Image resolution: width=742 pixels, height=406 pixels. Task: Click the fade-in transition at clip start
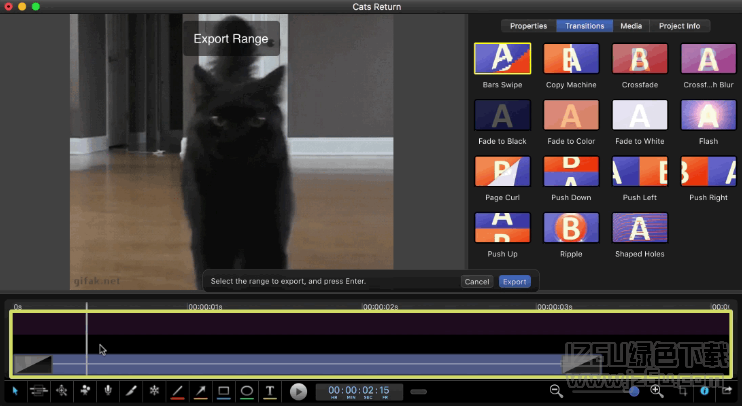coord(33,364)
